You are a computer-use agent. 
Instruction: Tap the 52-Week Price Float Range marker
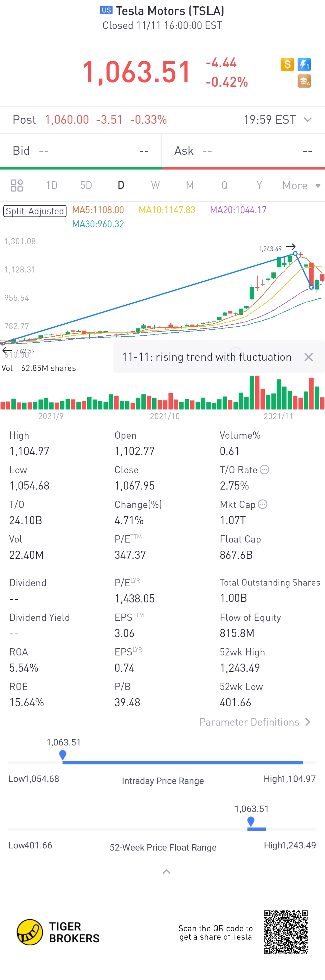point(251,821)
